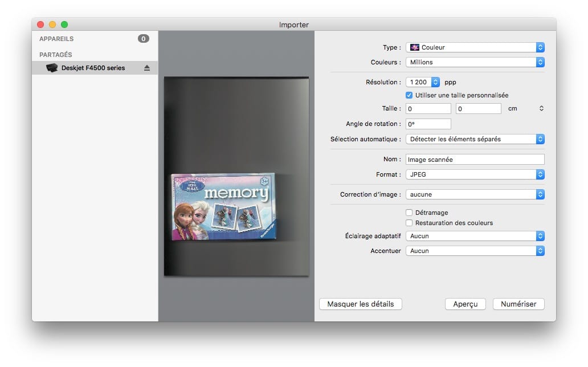The image size is (588, 367).
Task: Open the Accentuer dropdown
Action: [475, 251]
